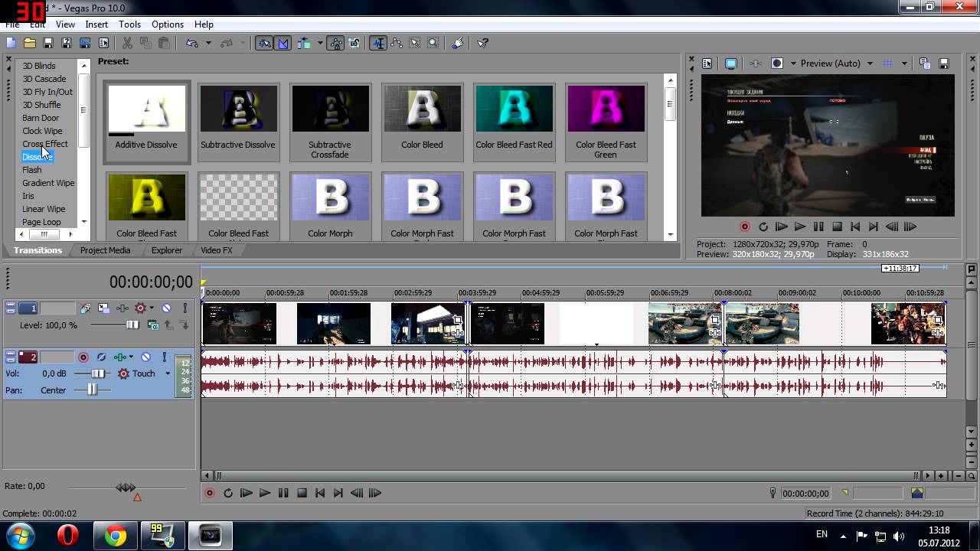Viewport: 980px width, 551px height.
Task: Select Gradient Wipe transition category
Action: pos(48,183)
